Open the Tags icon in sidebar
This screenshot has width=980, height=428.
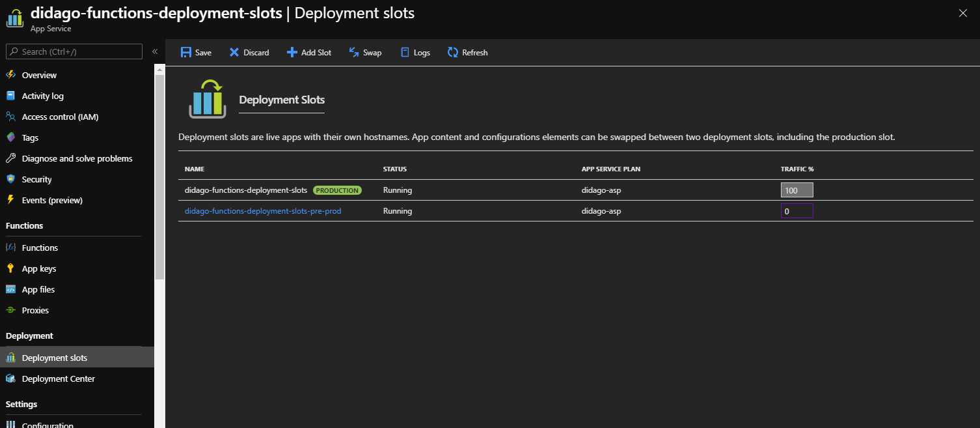click(10, 137)
